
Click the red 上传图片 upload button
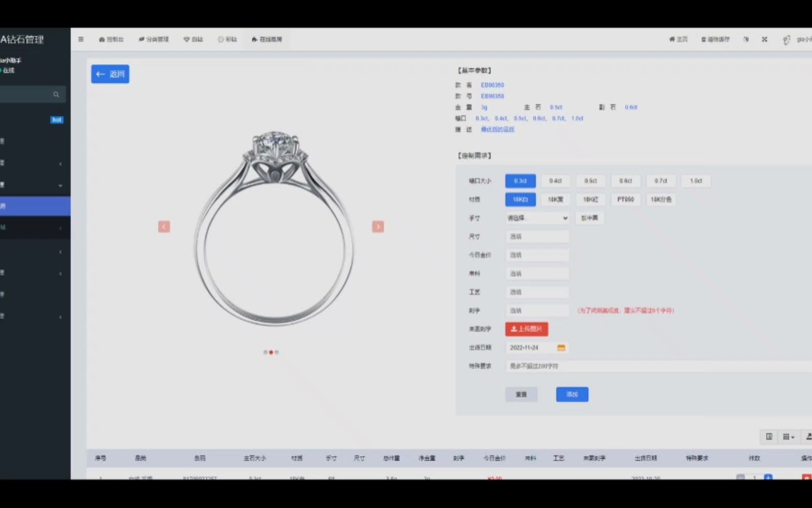527,329
